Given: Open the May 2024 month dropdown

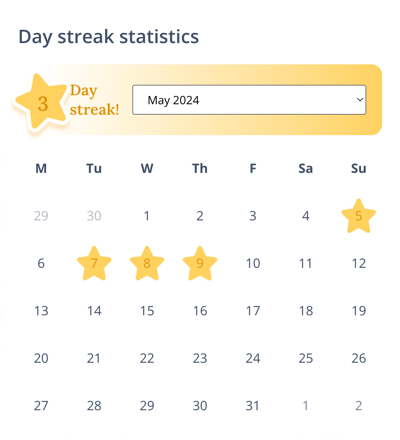Looking at the screenshot, I should (x=249, y=100).
